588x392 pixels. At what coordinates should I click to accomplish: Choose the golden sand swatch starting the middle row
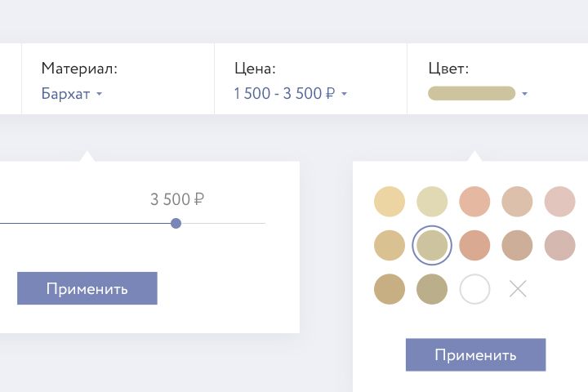point(390,245)
